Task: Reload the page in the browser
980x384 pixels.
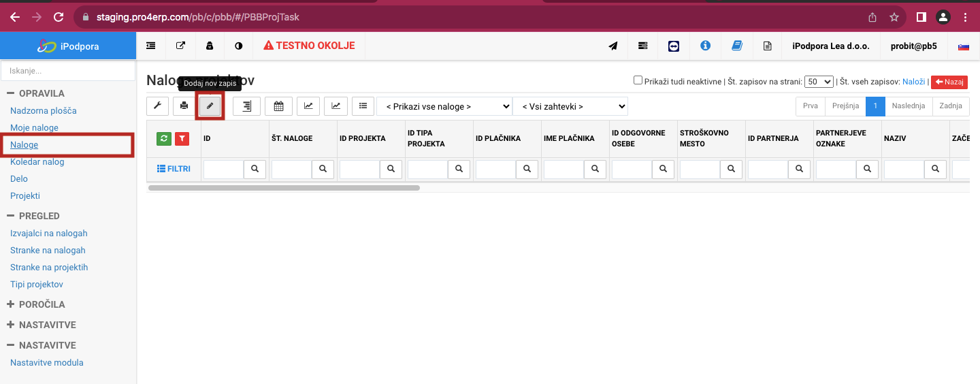Action: pos(59,17)
